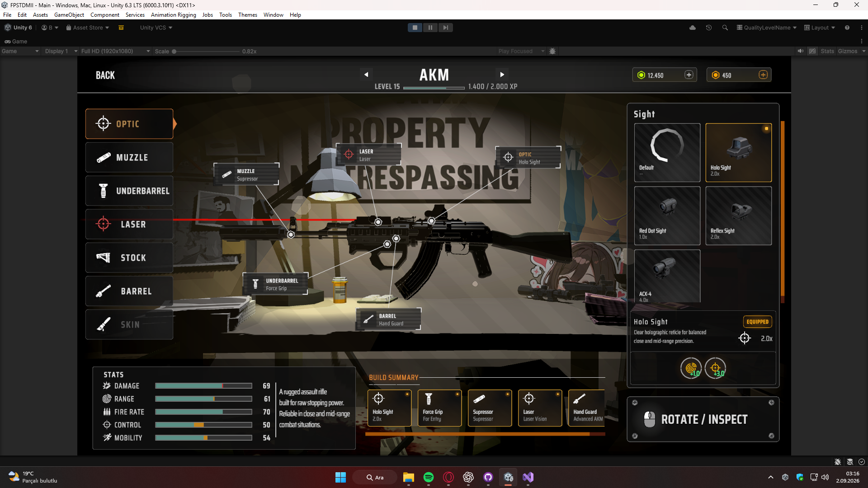Open the GameObject menu
Viewport: 868px width, 488px height.
pyautogui.click(x=69, y=15)
